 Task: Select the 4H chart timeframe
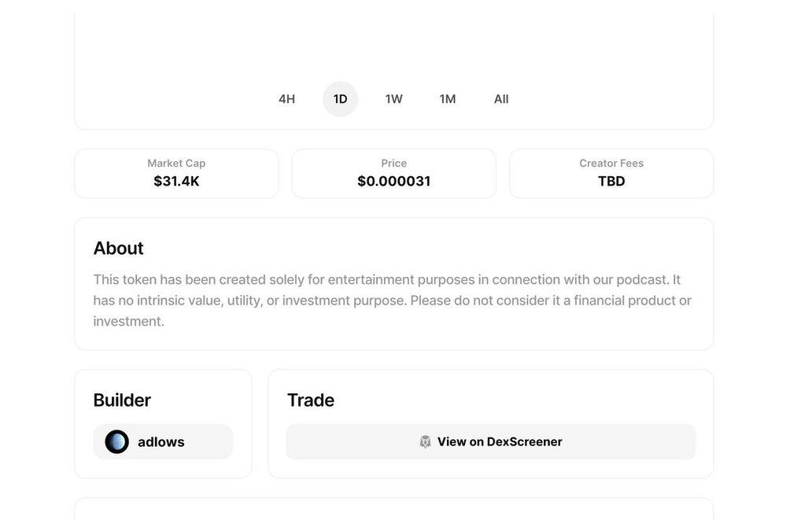286,99
